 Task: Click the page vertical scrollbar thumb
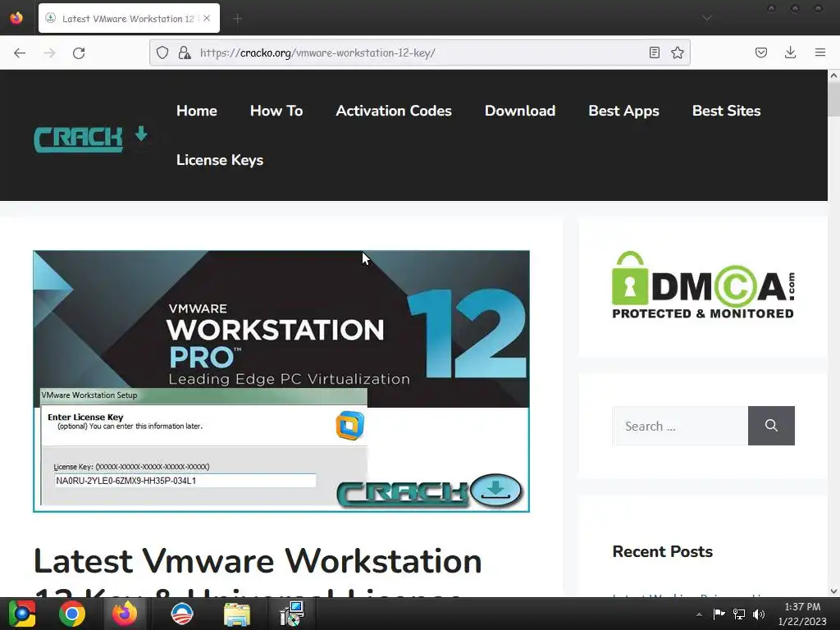point(833,99)
